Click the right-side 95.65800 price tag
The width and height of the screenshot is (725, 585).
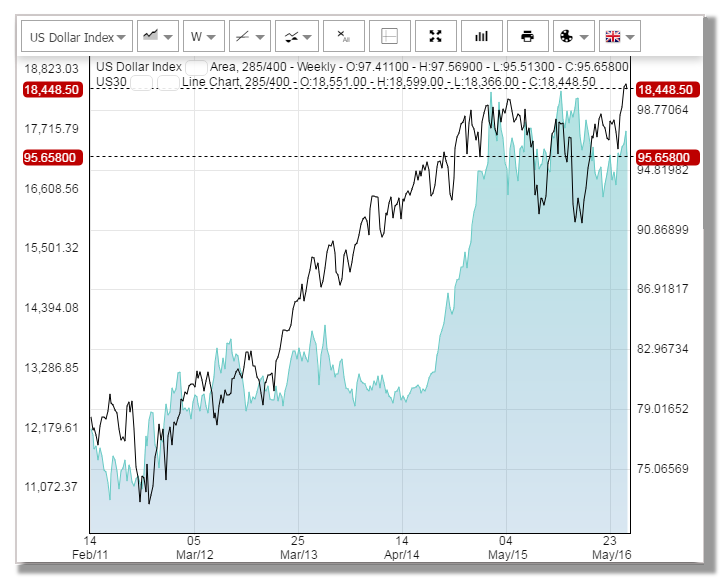[666, 157]
